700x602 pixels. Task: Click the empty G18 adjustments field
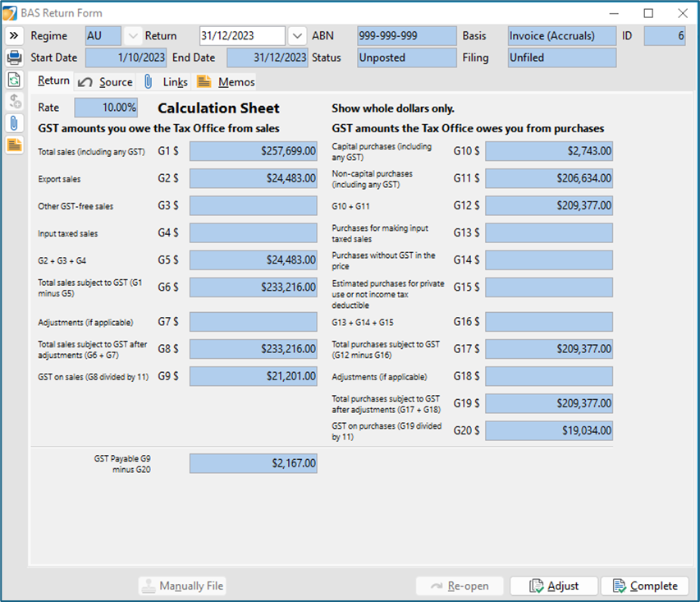click(549, 376)
